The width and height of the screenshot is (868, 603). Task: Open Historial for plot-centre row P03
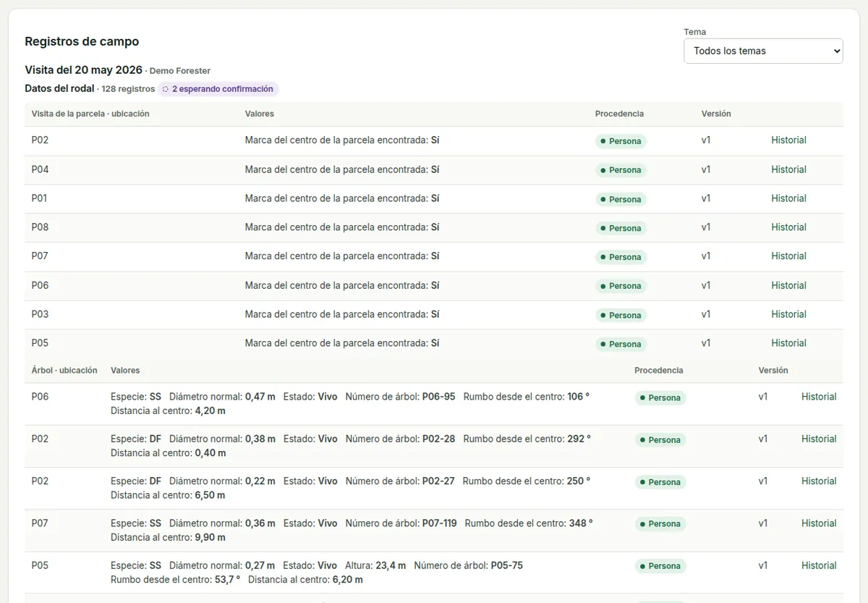pos(788,314)
